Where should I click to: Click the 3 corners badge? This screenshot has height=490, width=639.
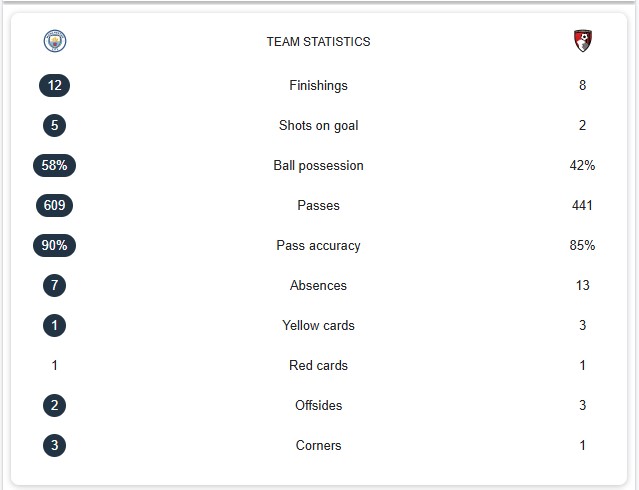55,445
